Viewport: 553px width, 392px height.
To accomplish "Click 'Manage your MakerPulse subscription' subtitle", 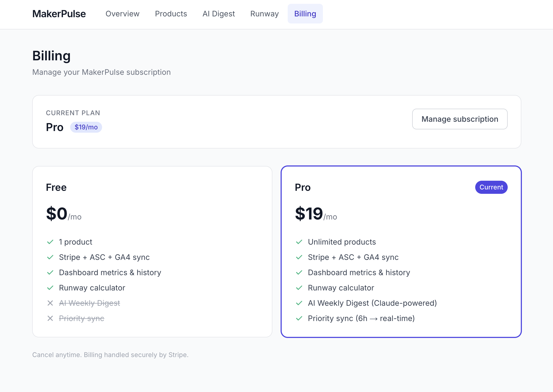I will (102, 72).
